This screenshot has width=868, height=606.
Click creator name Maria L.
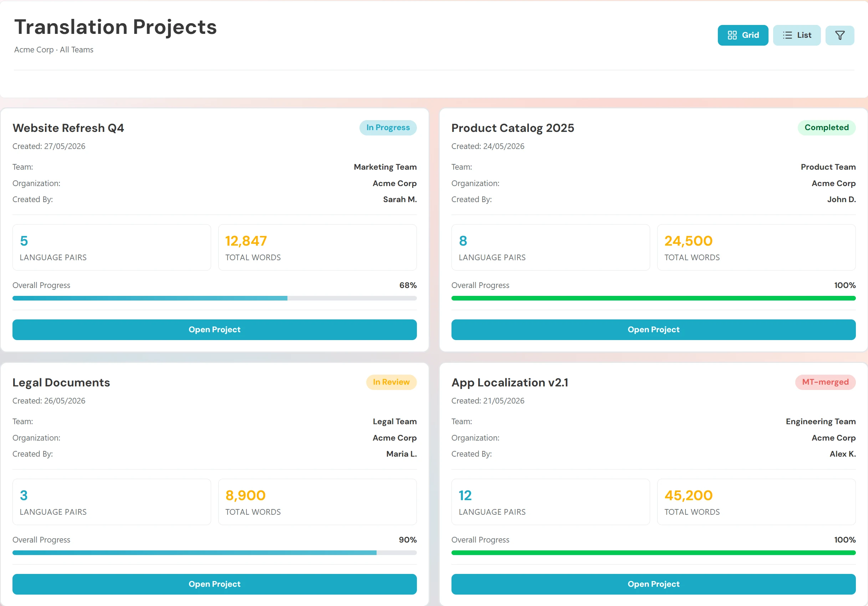coord(402,454)
